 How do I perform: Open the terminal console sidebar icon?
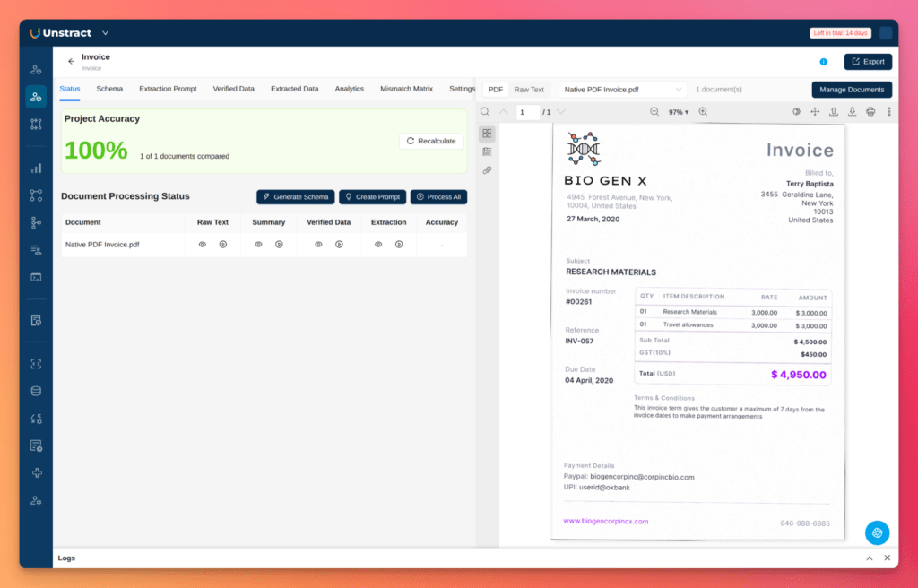[x=36, y=277]
